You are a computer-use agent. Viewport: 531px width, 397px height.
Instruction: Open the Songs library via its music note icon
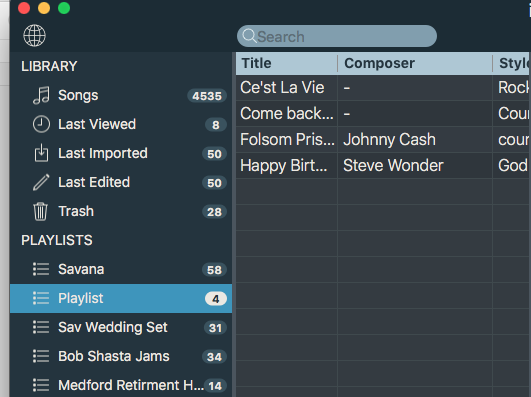click(x=41, y=96)
